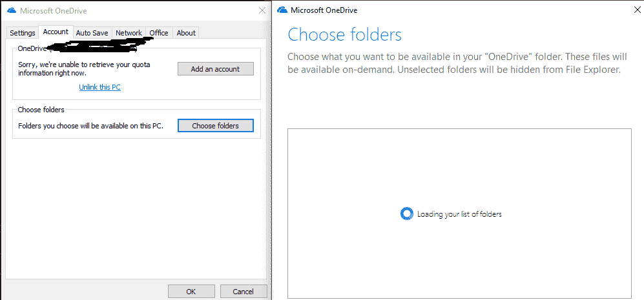Go to the Network tab
Viewport: 644px width, 300px height.
(x=129, y=33)
